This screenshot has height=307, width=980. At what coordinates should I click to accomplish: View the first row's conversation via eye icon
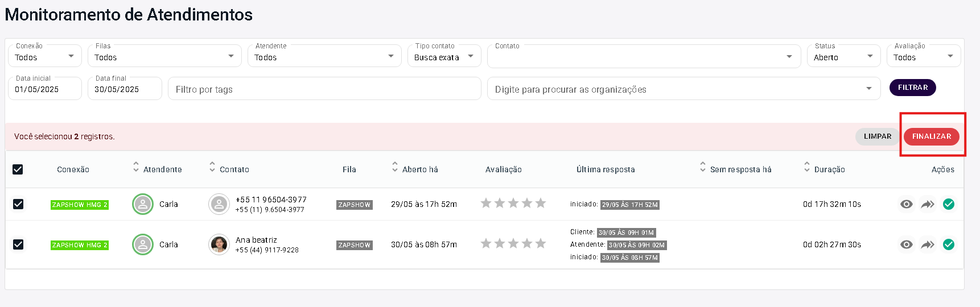(x=907, y=204)
